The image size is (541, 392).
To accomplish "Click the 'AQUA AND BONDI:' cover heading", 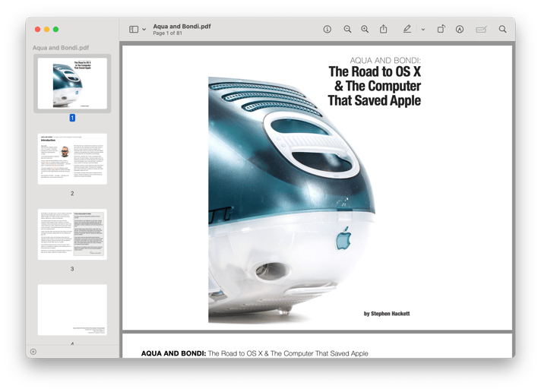I will (x=385, y=60).
